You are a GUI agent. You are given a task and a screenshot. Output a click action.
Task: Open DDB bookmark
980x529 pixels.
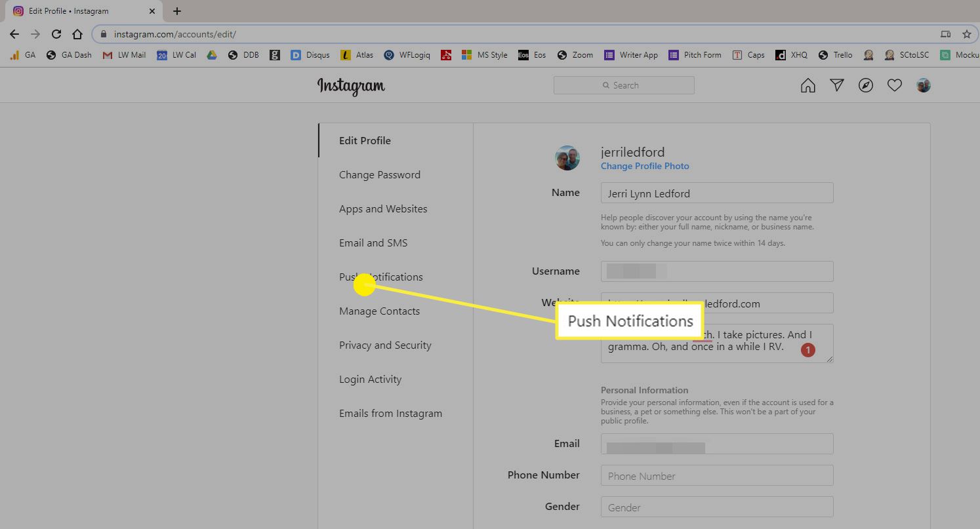pos(243,55)
